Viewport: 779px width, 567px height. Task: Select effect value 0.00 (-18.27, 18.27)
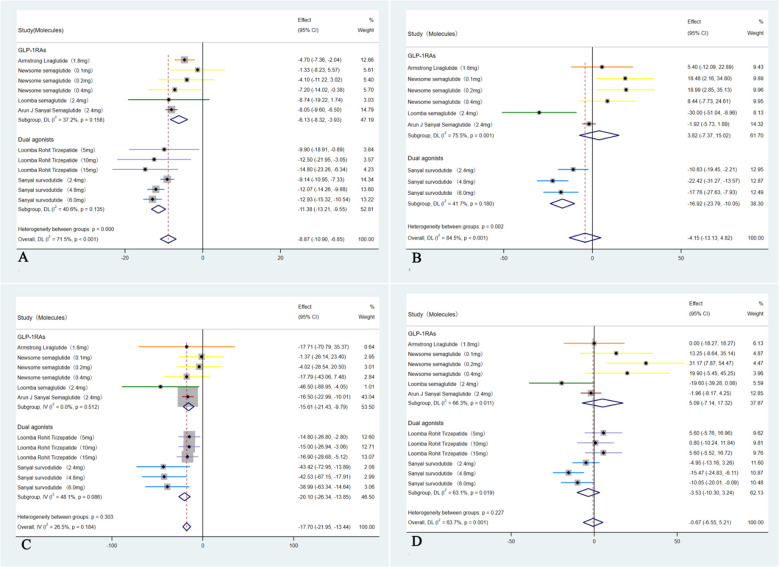click(x=712, y=343)
